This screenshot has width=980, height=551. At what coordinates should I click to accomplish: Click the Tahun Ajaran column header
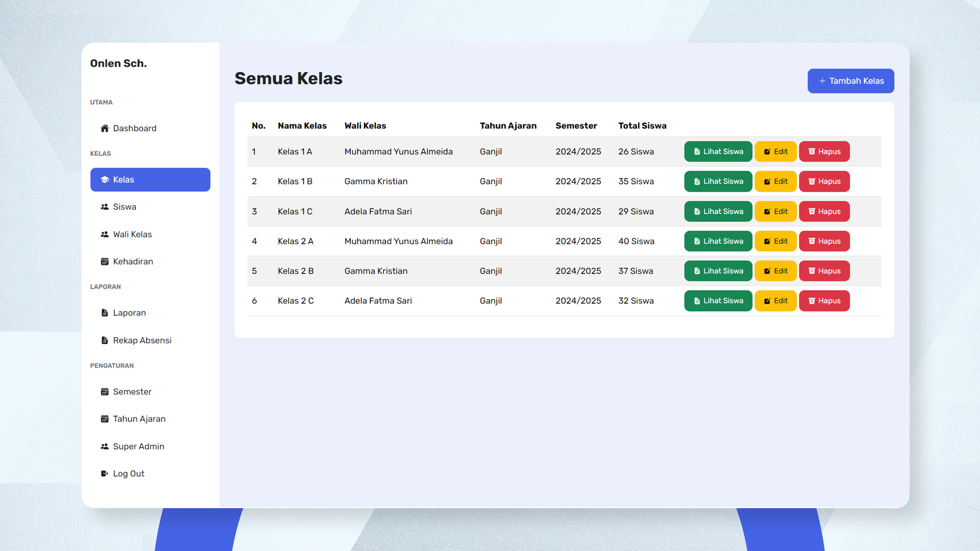pyautogui.click(x=508, y=126)
